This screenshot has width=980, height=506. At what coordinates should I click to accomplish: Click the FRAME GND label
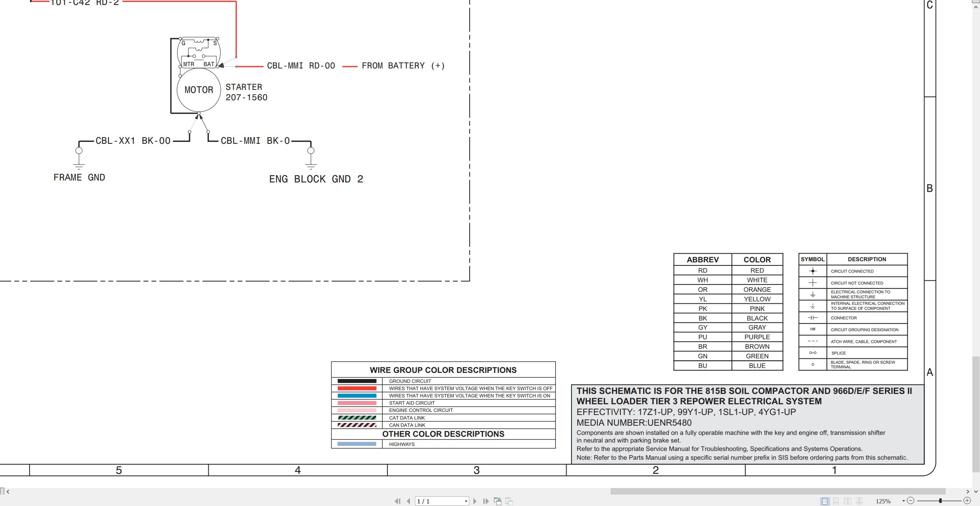[x=79, y=177]
